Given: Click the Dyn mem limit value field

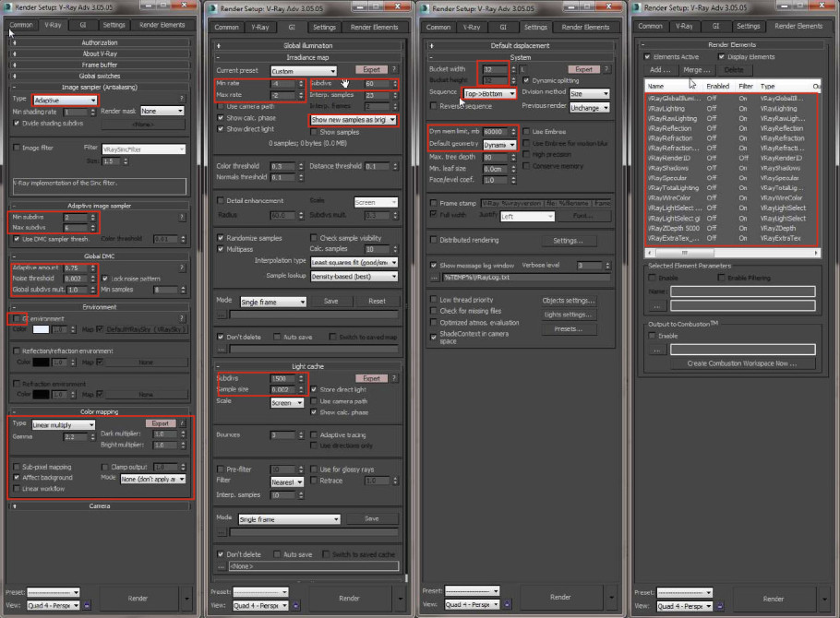Looking at the screenshot, I should [x=496, y=132].
